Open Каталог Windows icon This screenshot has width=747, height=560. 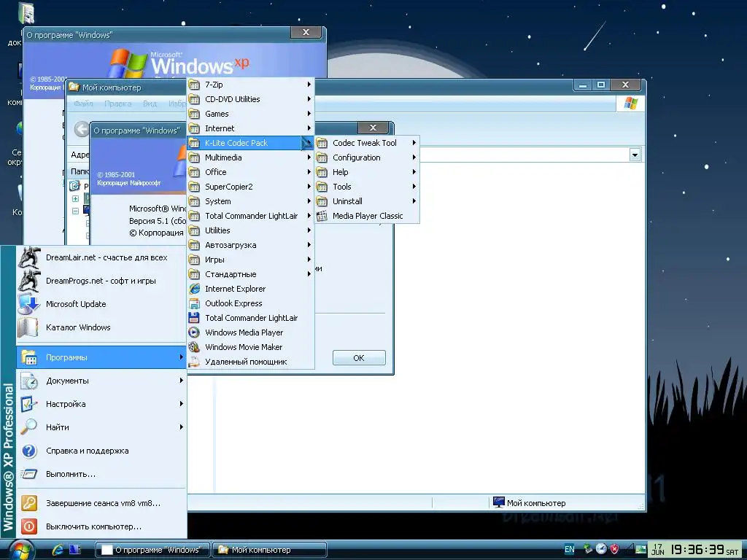tap(28, 327)
